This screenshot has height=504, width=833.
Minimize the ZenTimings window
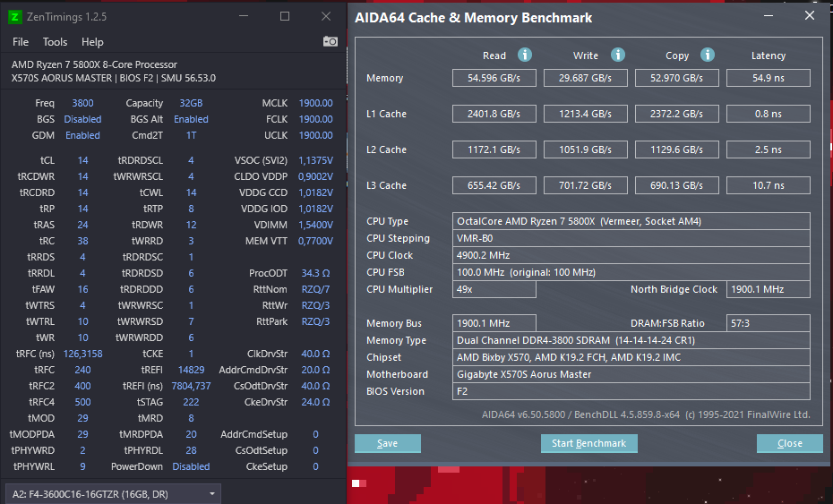point(244,16)
